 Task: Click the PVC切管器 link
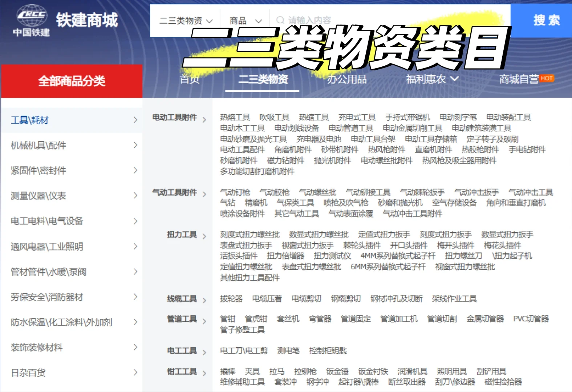pyautogui.click(x=531, y=319)
